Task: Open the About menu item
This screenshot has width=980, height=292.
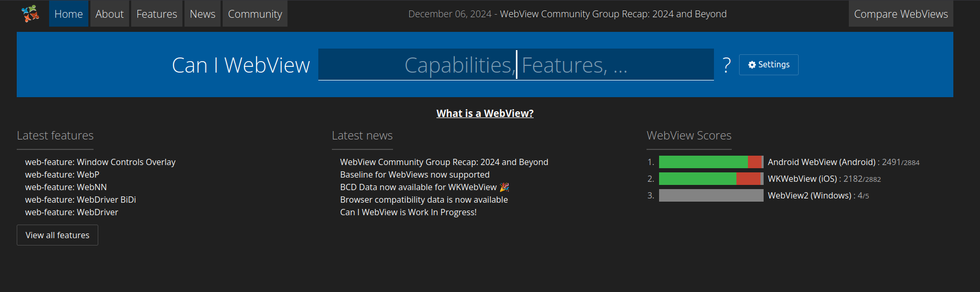Action: coord(110,14)
